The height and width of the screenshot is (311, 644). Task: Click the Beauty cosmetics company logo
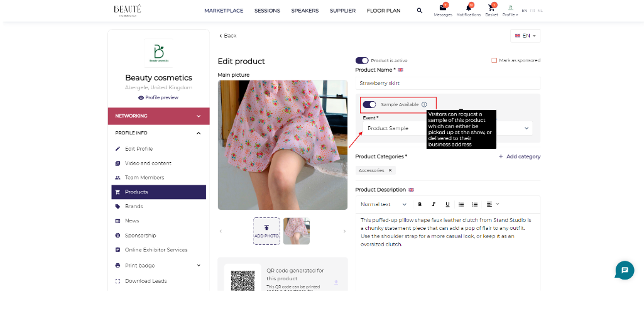click(159, 53)
